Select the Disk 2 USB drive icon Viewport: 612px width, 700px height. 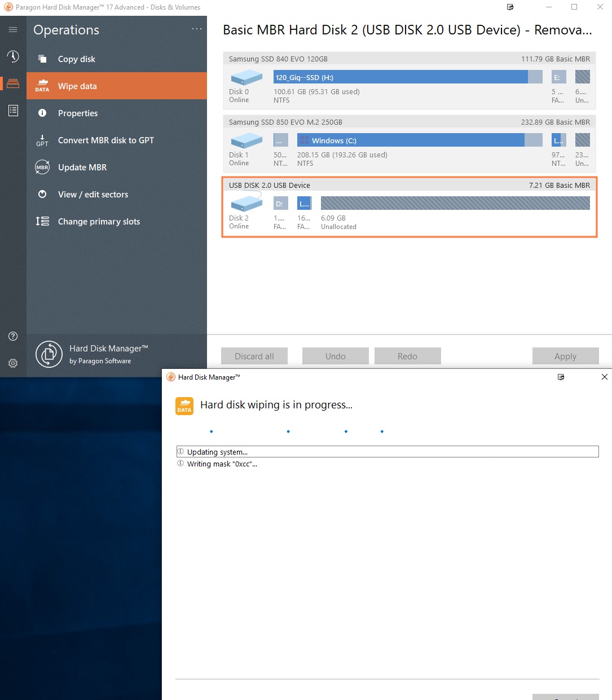click(246, 202)
